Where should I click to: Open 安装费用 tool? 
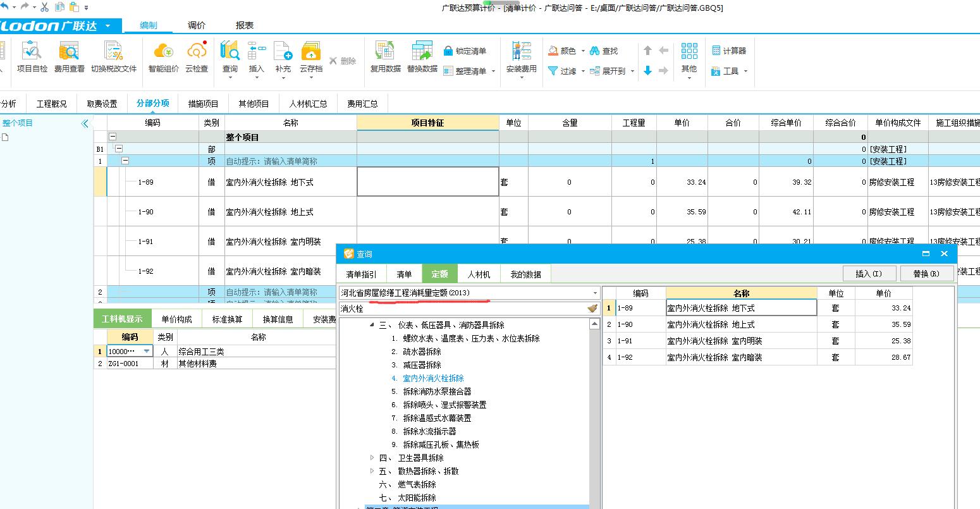[522, 59]
